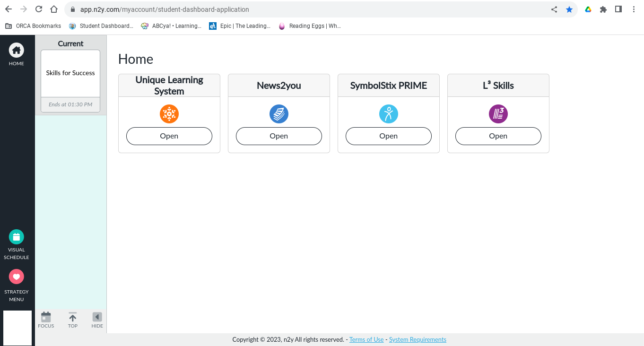Open the Terms of Use link

(366, 339)
